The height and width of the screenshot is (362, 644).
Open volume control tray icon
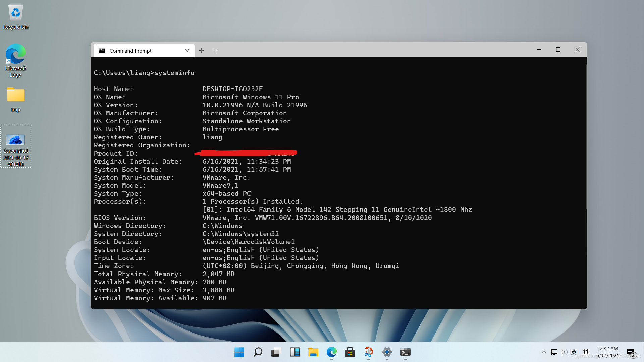click(x=564, y=352)
